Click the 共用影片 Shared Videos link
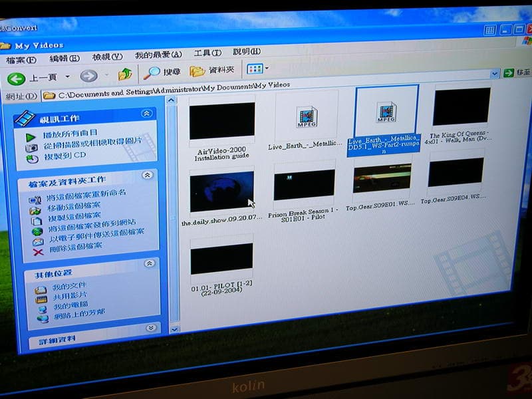Screen dimensions: 532x399 point(70,296)
